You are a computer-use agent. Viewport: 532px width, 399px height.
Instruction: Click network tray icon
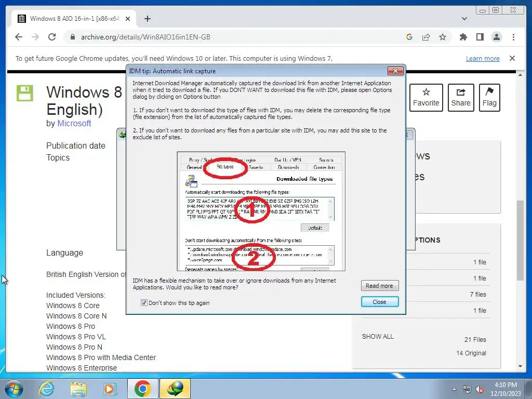coord(467,389)
